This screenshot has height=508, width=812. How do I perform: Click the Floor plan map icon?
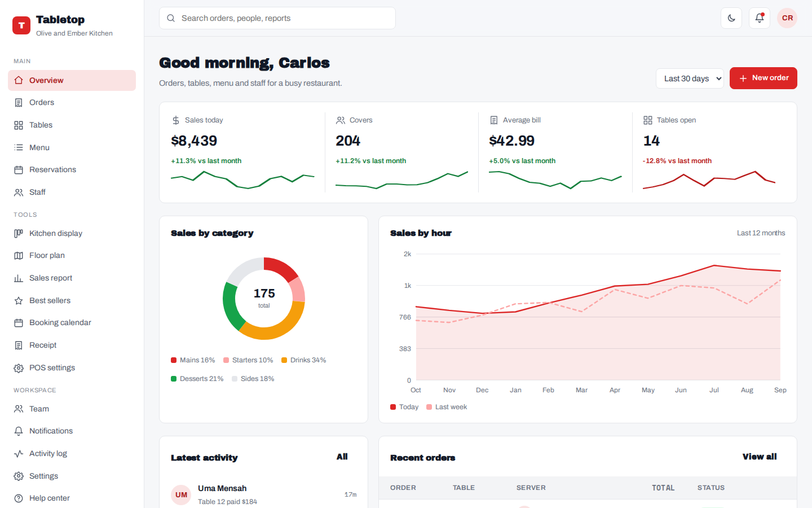pos(19,256)
